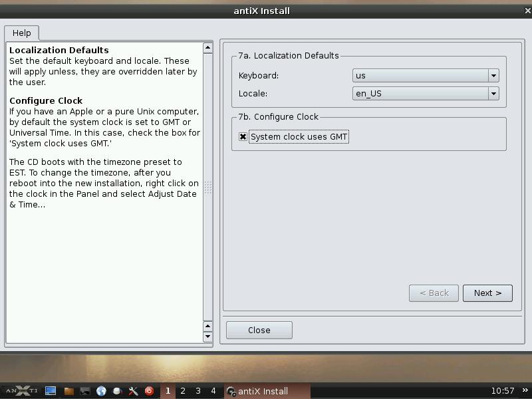
Task: Launch the terminal icon in taskbar
Action: [x=85, y=391]
